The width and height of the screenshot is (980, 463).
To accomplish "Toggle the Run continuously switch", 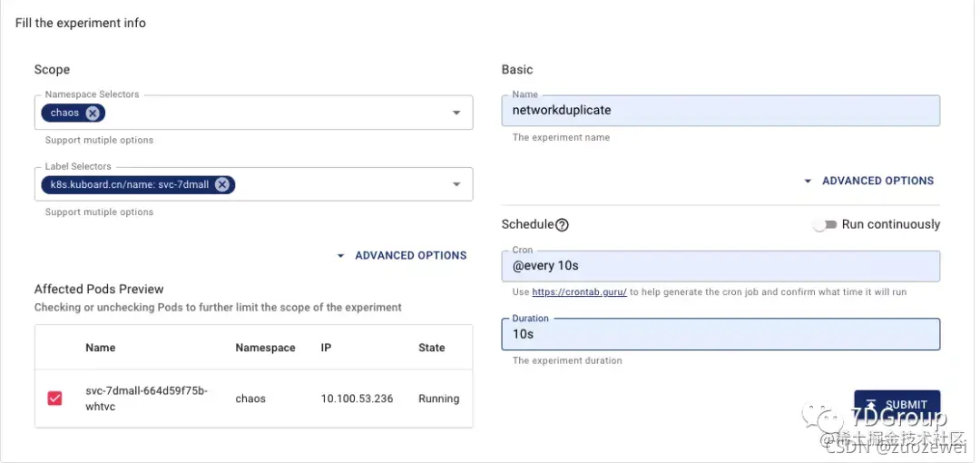I will pyautogui.click(x=824, y=225).
